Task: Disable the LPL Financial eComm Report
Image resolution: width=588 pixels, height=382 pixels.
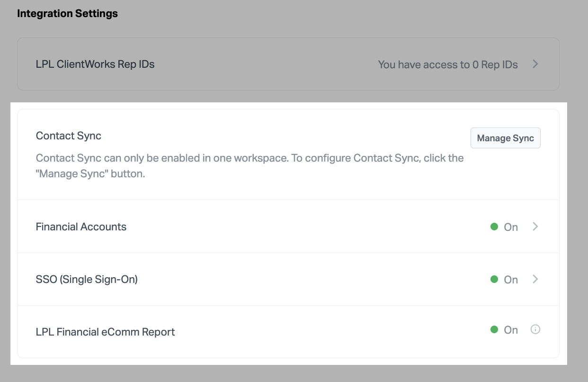Action: click(x=511, y=329)
